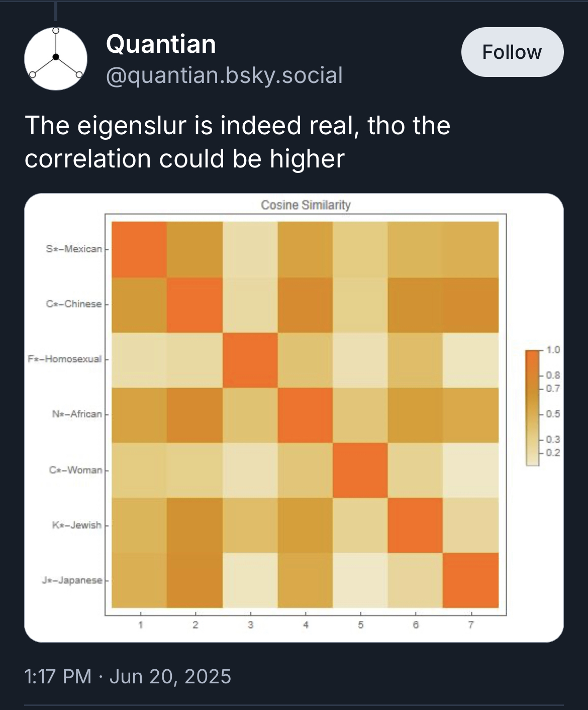Select the eigenslur post text
Viewport: 588px width, 710px height.
(237, 142)
